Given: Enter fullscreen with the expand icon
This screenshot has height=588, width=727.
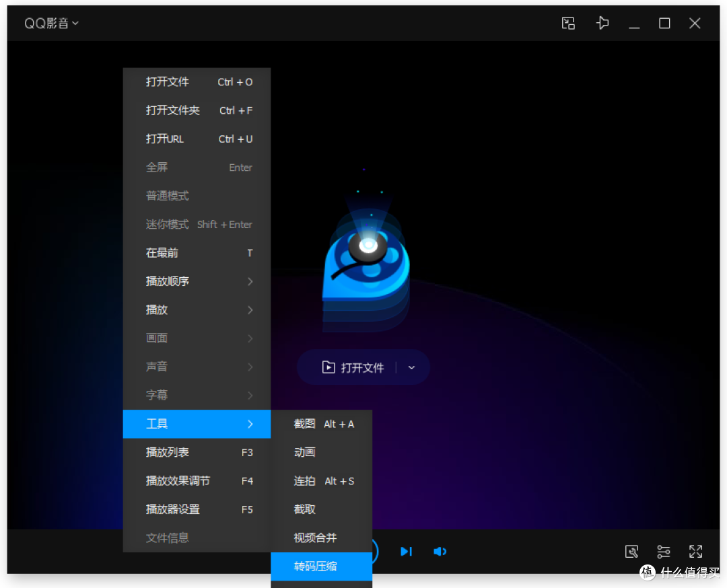Looking at the screenshot, I should 695,552.
